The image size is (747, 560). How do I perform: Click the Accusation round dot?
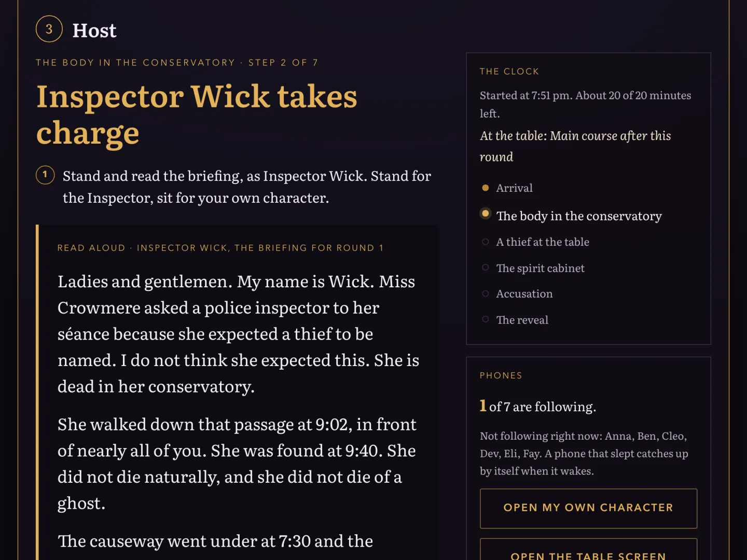pyautogui.click(x=485, y=293)
